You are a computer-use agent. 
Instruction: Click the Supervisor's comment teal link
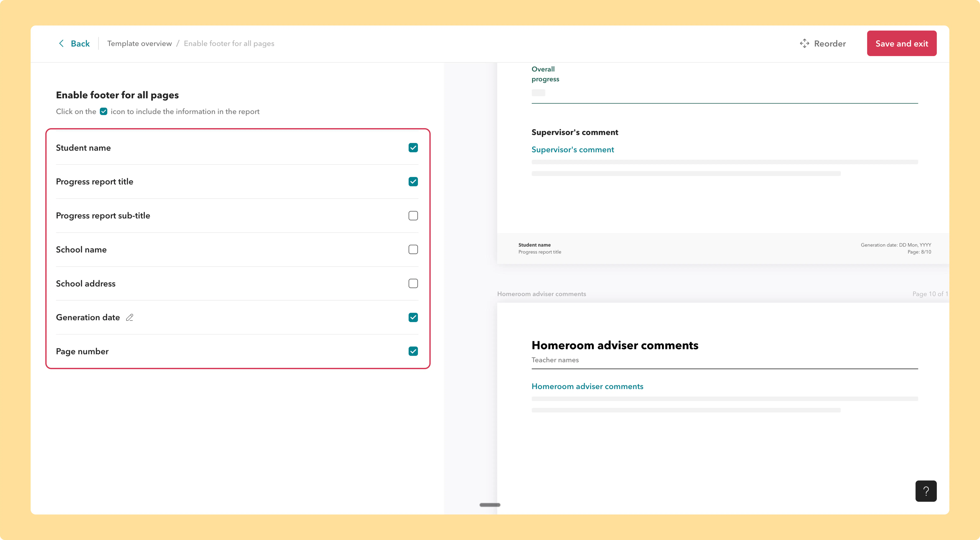tap(573, 150)
